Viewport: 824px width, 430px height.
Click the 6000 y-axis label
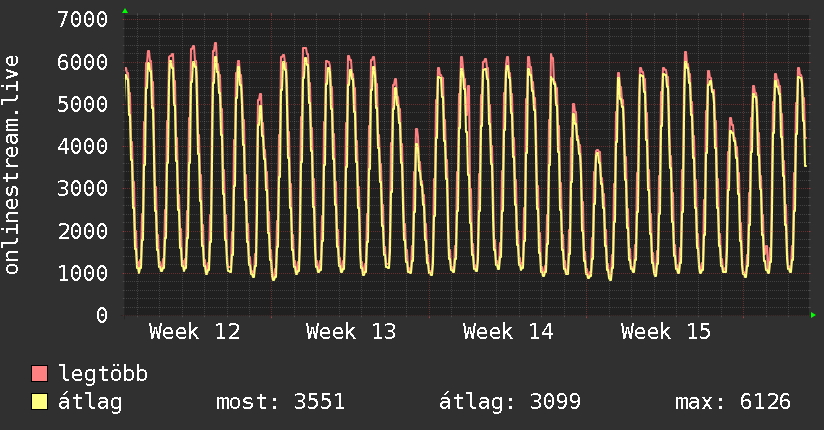tap(83, 62)
